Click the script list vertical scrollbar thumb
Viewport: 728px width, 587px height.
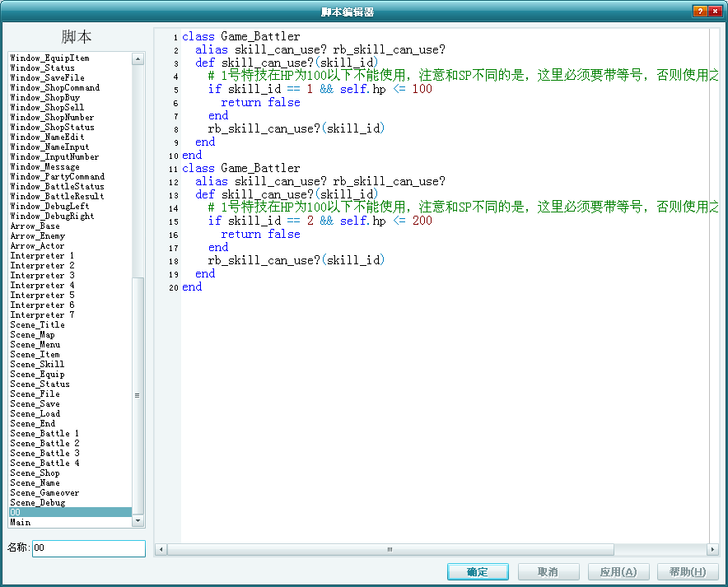pos(138,396)
